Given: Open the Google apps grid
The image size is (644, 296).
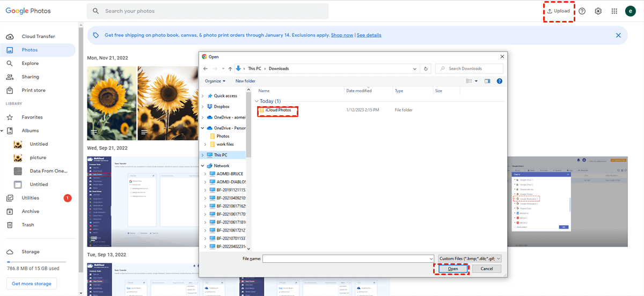Looking at the screenshot, I should pyautogui.click(x=614, y=11).
